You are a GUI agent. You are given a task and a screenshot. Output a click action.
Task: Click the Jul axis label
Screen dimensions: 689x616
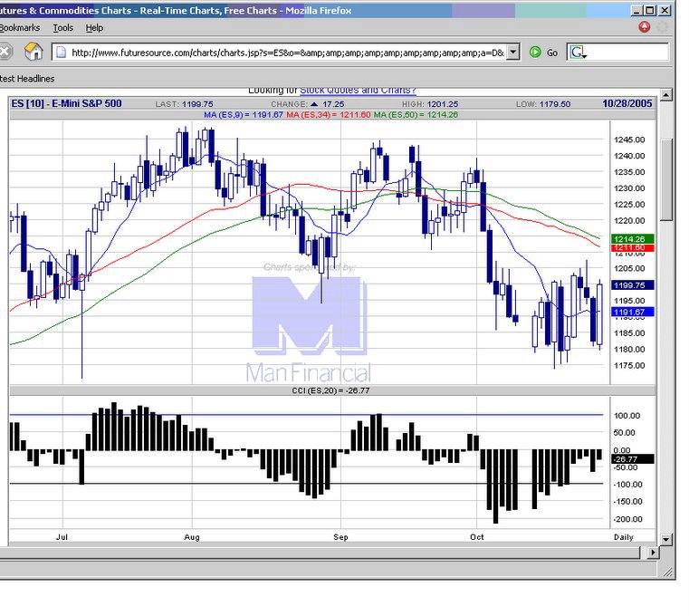[62, 537]
